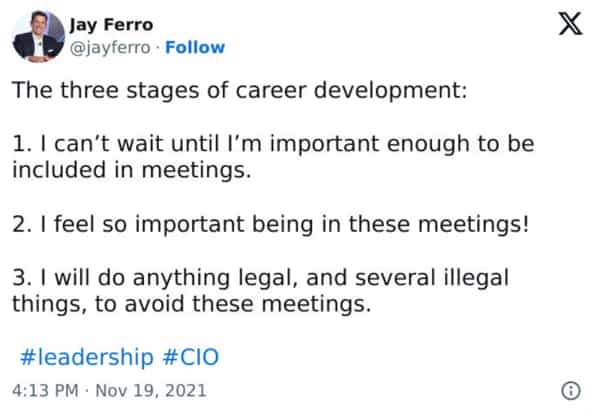Open the #leadership hashtag
600x409 pixels.
(87, 356)
